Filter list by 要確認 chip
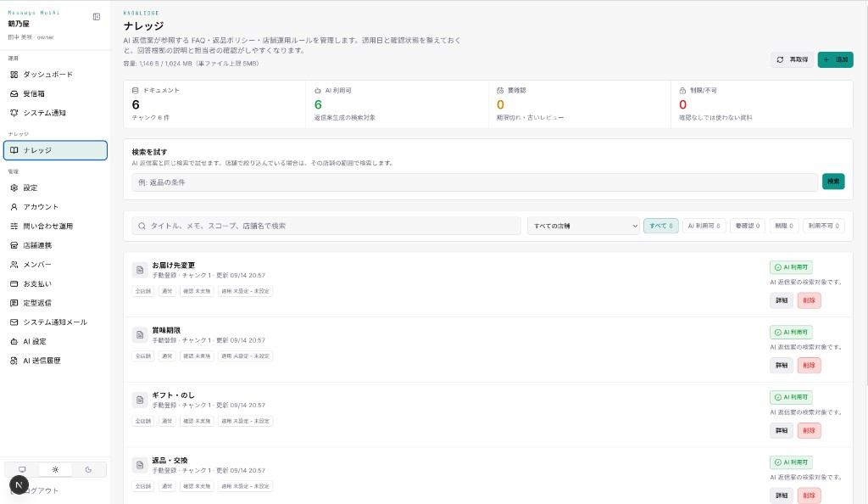This screenshot has height=504, width=868. pyautogui.click(x=748, y=226)
